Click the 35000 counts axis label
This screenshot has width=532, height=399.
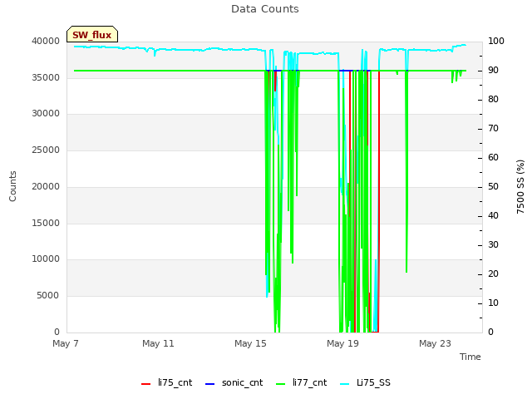(x=46, y=77)
